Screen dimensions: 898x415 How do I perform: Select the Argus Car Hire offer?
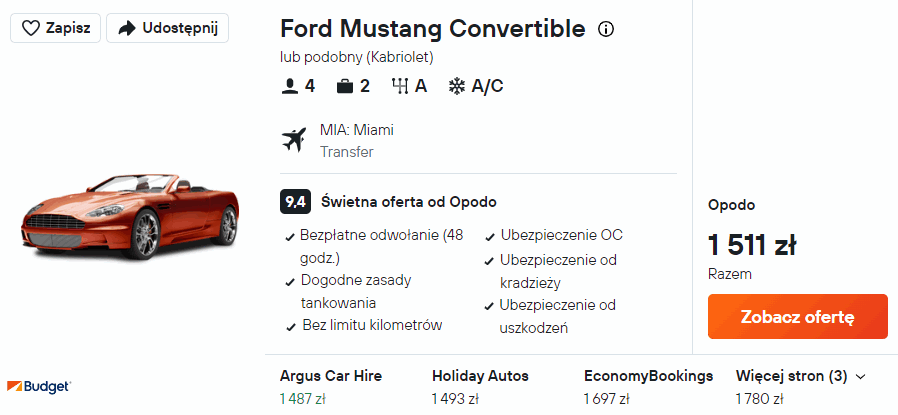click(331, 387)
